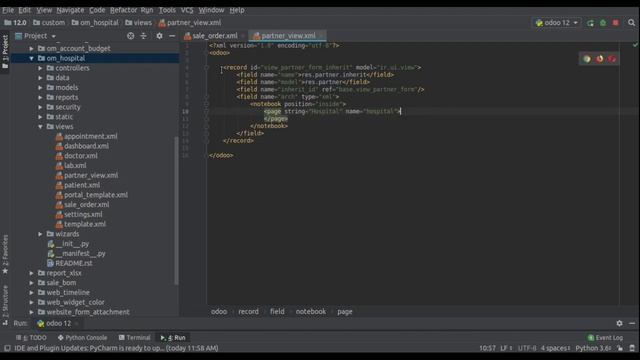Click the om_hospital breadcrumb in navigation bar

(x=95, y=23)
